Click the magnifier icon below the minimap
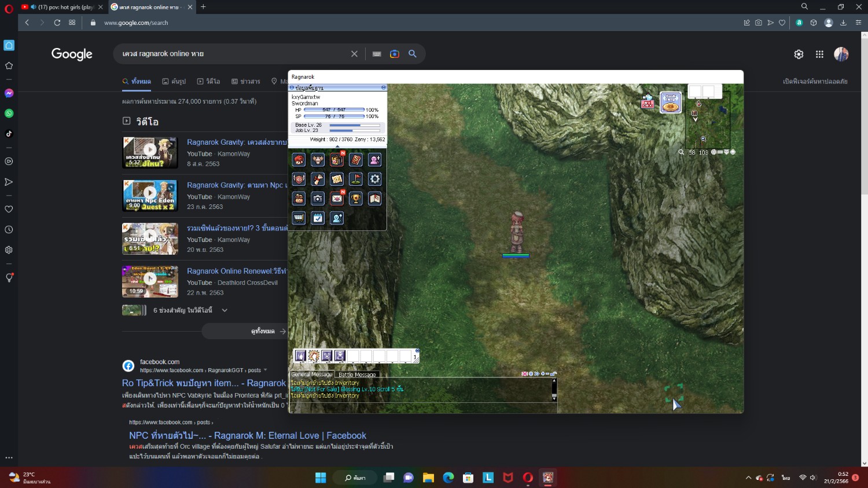The height and width of the screenshot is (488, 868). (x=682, y=152)
